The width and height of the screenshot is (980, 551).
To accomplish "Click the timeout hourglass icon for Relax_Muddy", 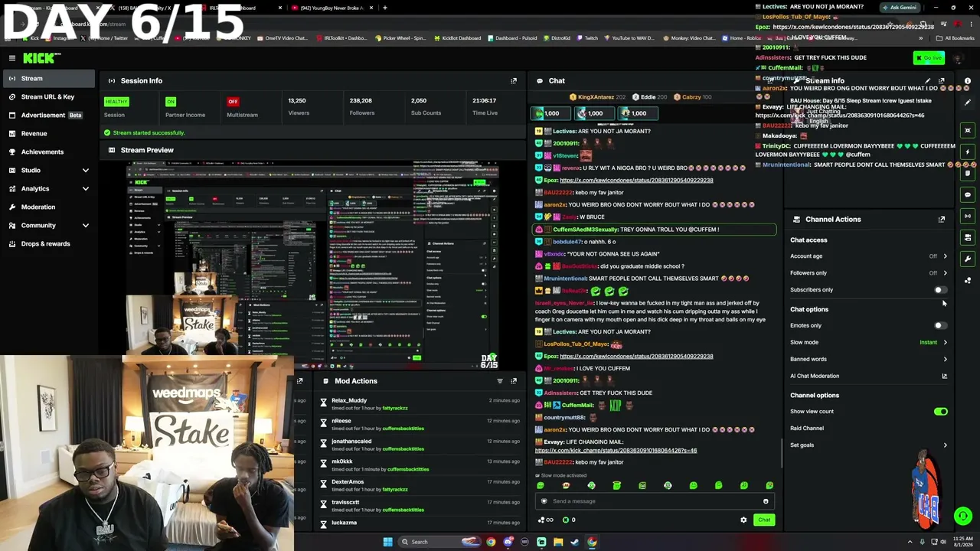I will click(x=323, y=404).
